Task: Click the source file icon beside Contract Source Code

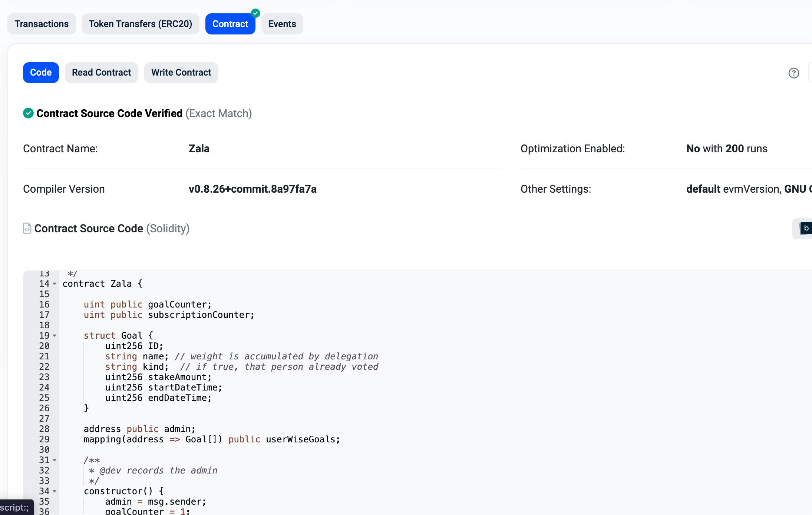Action: pyautogui.click(x=27, y=228)
